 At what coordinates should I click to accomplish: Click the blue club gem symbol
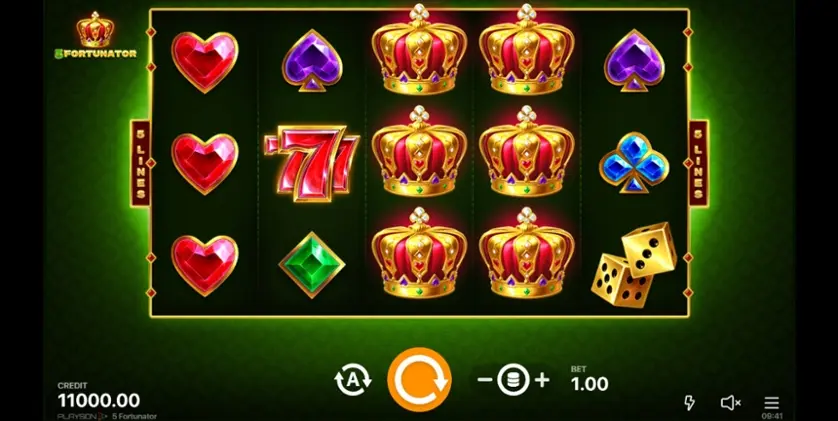634,162
